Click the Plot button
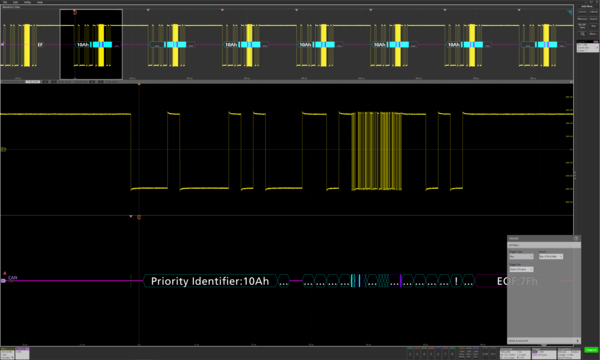 coord(593,26)
